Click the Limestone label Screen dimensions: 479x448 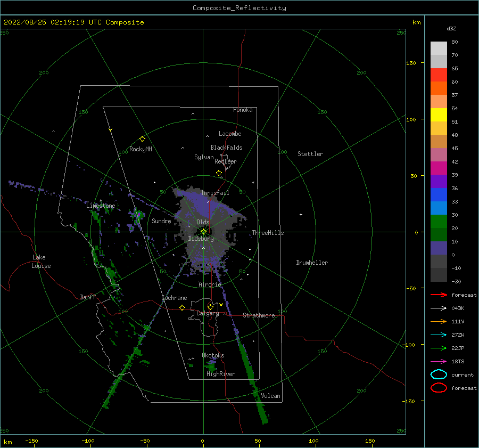[101, 206]
